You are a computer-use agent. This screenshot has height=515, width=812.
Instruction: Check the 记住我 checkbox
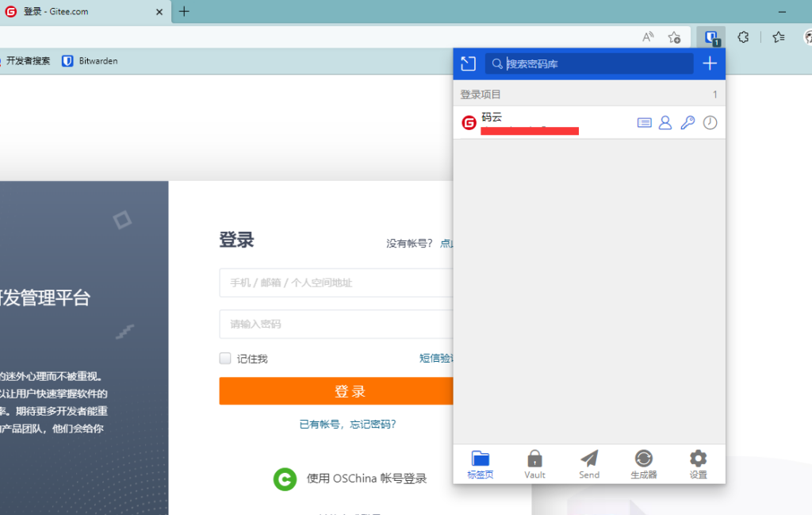(225, 359)
